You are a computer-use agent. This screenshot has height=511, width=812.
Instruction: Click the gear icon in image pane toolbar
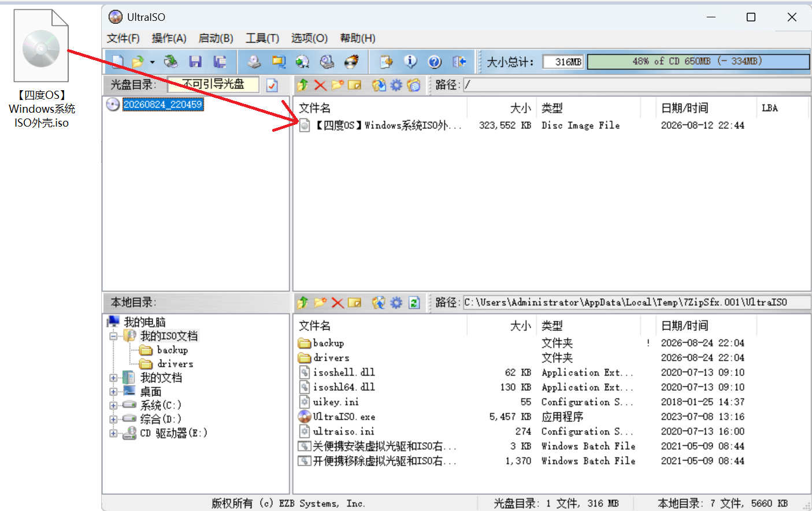point(396,86)
